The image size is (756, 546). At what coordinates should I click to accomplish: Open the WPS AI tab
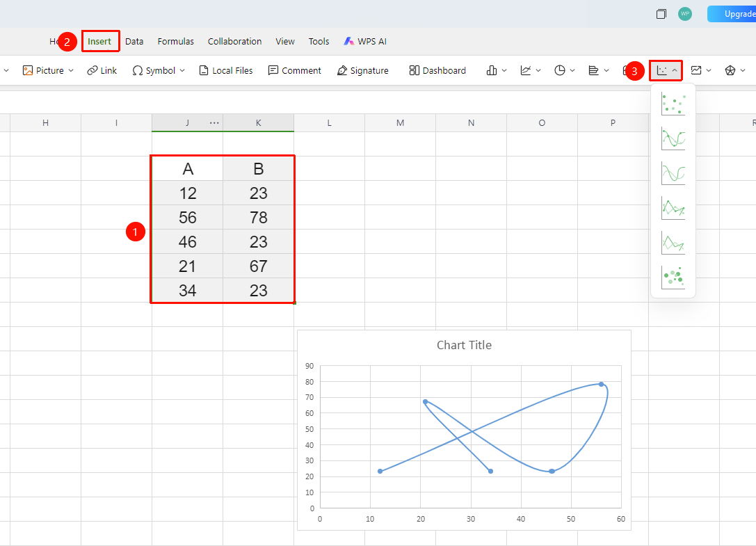pos(365,42)
